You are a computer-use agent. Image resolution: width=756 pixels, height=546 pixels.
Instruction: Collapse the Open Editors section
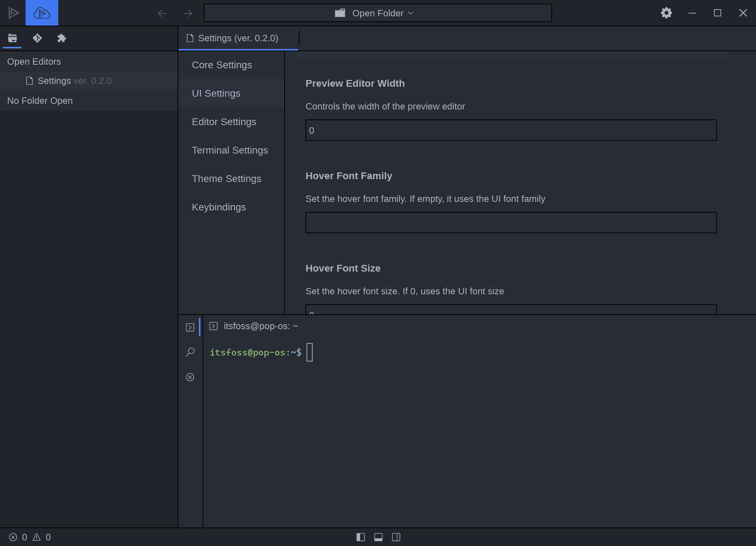34,61
